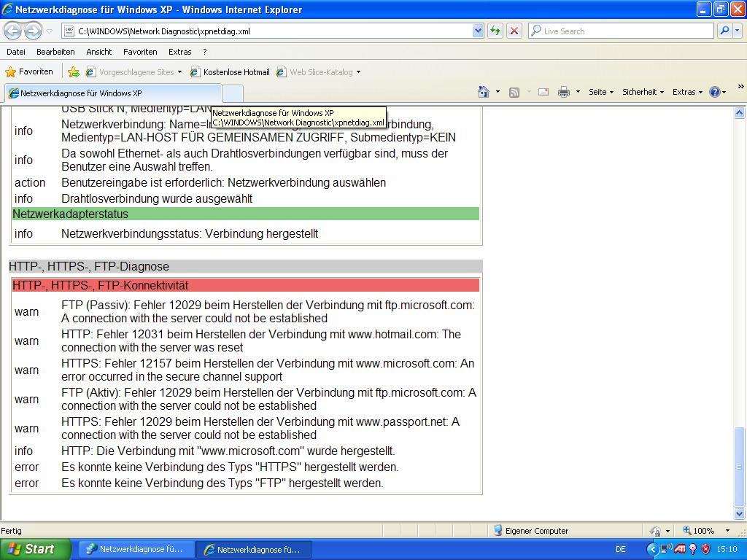Image resolution: width=747 pixels, height=560 pixels.
Task: Open the Seite command bar menu
Action: 601,92
